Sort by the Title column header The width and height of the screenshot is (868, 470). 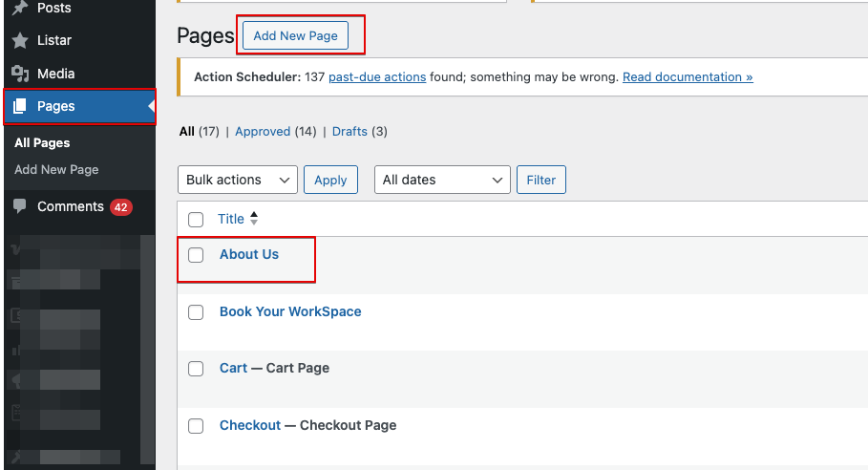click(231, 219)
